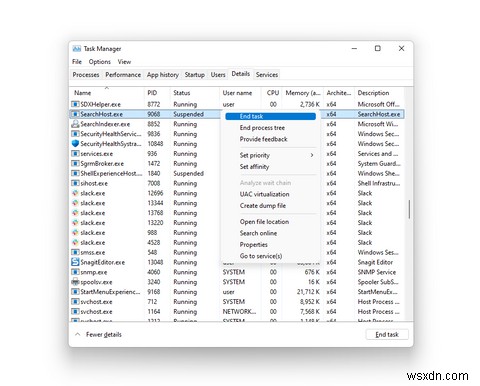The height and width of the screenshot is (386, 480).
Task: Sort by the Name column header
Action: coord(107,93)
